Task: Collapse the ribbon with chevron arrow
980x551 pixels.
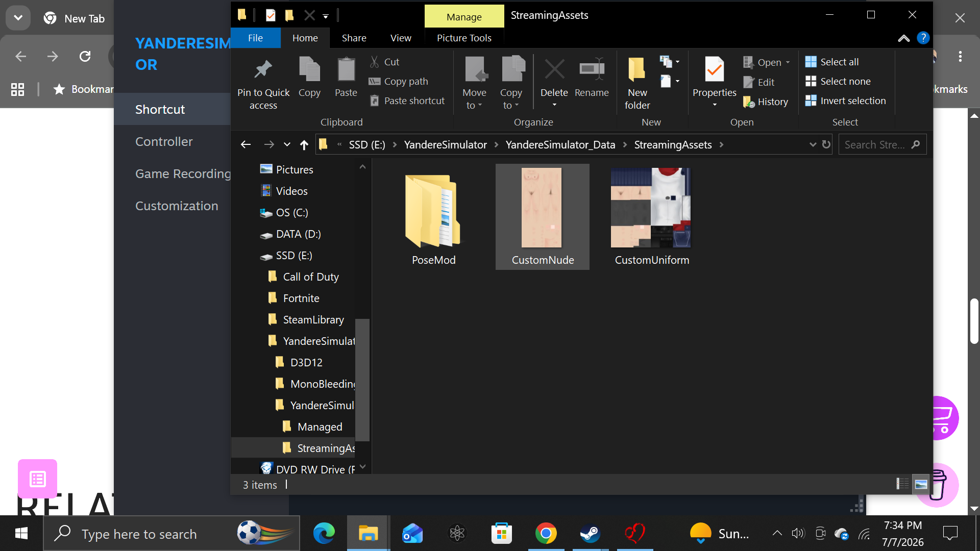Action: point(903,38)
